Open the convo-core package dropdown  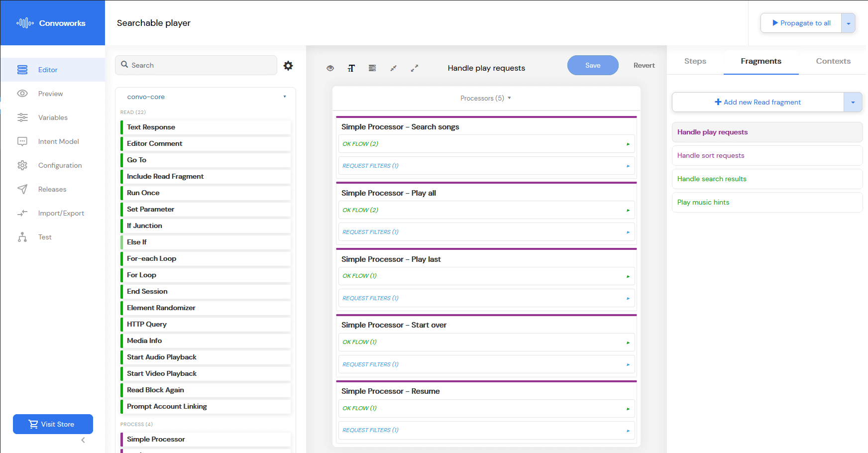206,97
